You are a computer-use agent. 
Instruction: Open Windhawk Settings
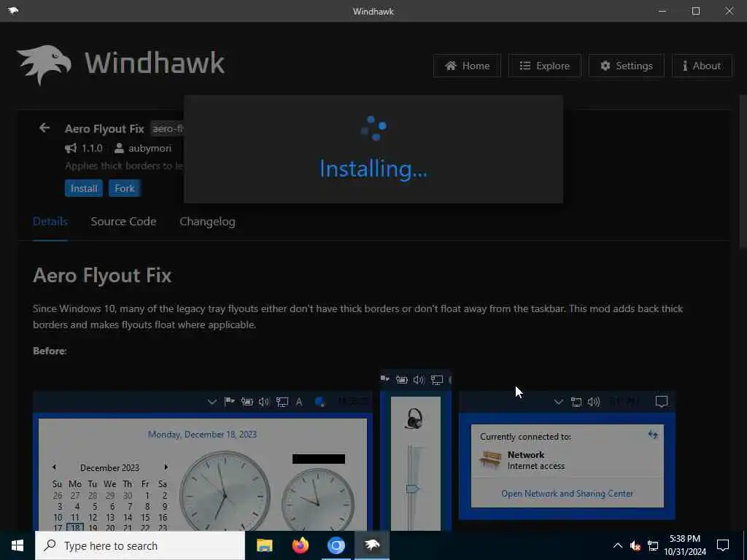627,66
